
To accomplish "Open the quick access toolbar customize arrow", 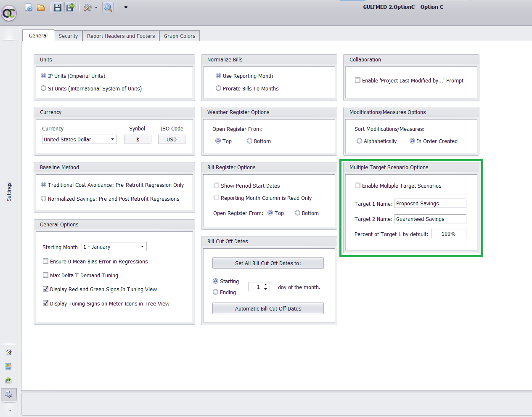I will pyautogui.click(x=126, y=7).
